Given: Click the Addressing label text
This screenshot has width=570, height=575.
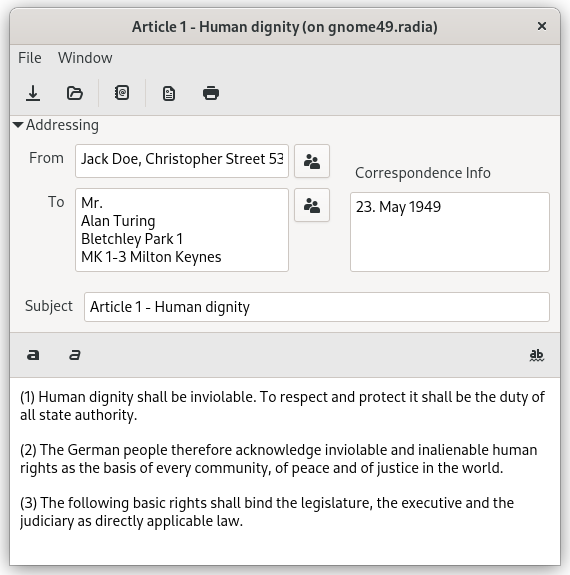Looking at the screenshot, I should [x=62, y=125].
